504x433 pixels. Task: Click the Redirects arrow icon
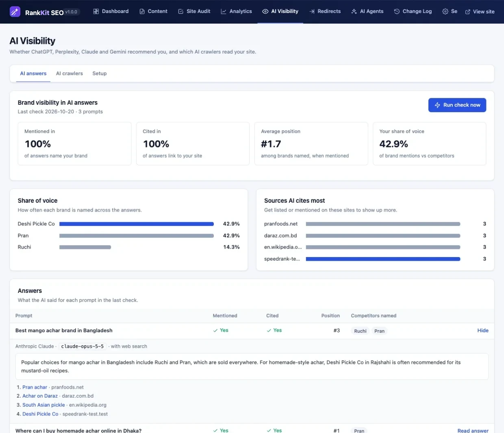pyautogui.click(x=312, y=11)
